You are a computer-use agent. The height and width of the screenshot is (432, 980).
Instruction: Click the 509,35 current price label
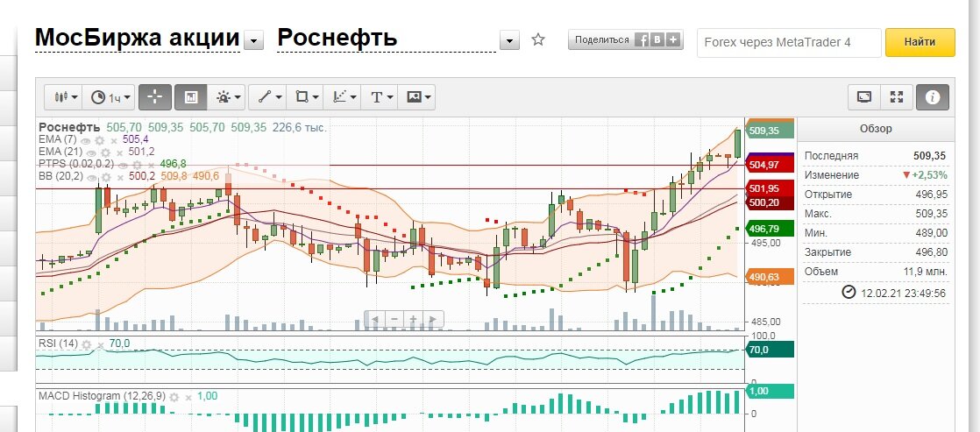pos(770,131)
